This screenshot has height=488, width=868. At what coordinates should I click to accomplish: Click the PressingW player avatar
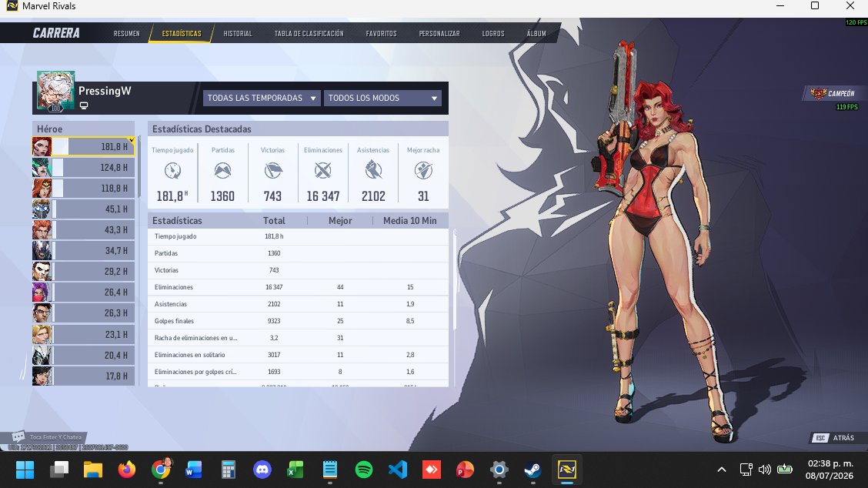(55, 91)
